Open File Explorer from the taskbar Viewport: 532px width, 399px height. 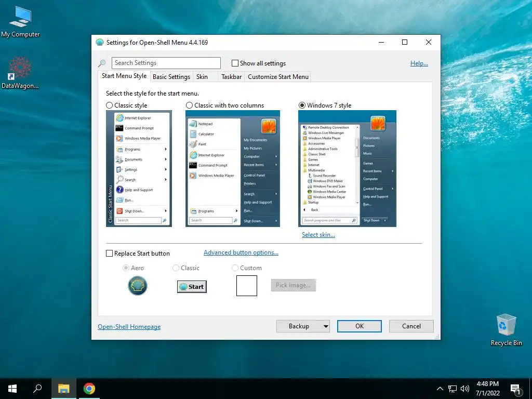pos(63,389)
